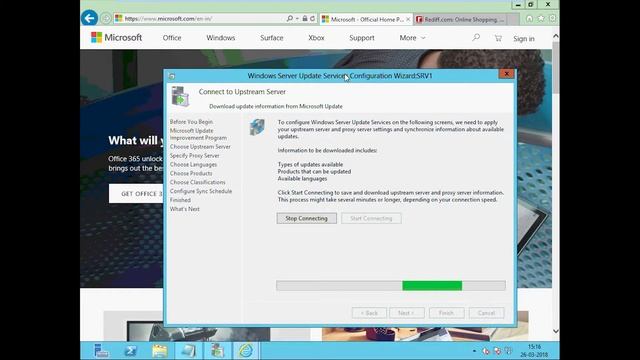The image size is (640, 360).
Task: Open Office in the site navigation
Action: tap(172, 38)
